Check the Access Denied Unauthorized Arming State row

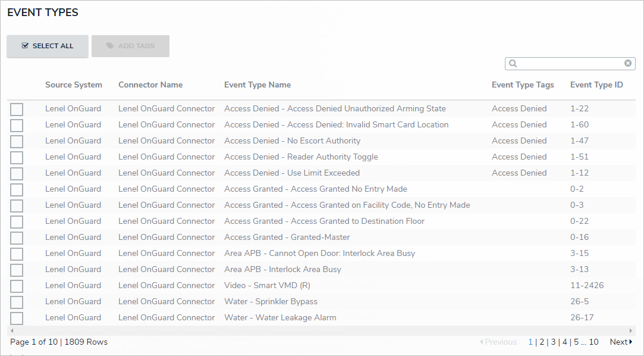coord(17,110)
